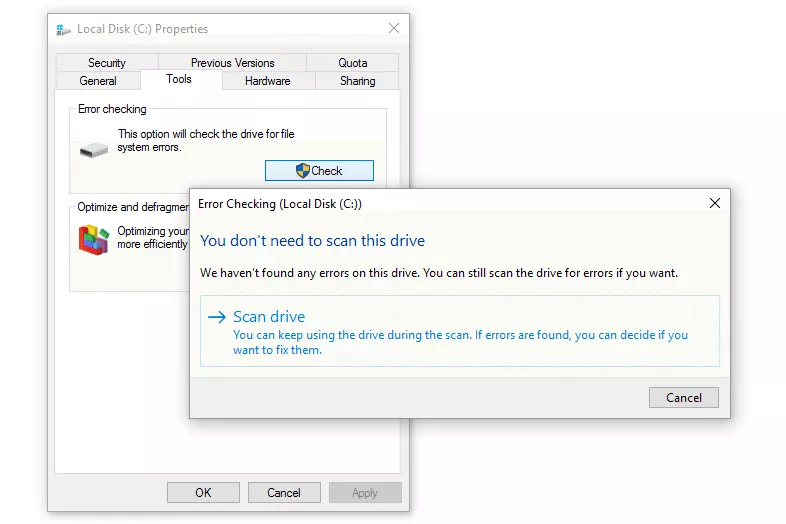786x524 pixels.
Task: Start the Scan drive option
Action: tap(460, 331)
